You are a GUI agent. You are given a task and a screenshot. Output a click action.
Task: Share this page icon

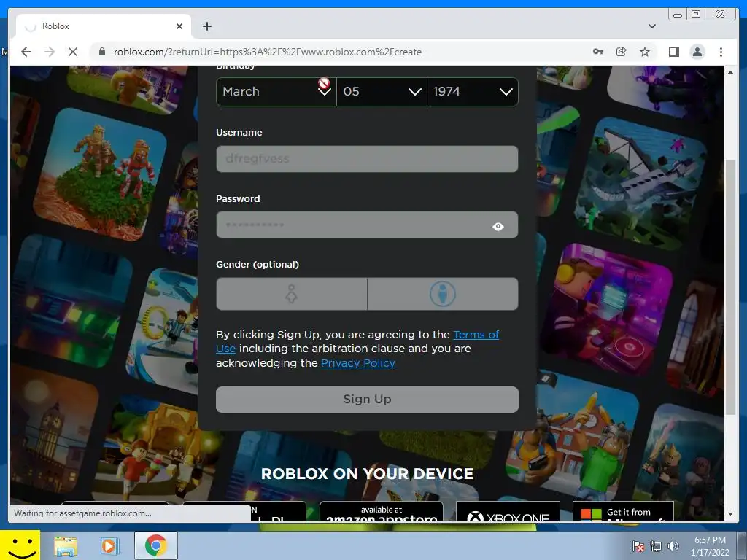(622, 52)
